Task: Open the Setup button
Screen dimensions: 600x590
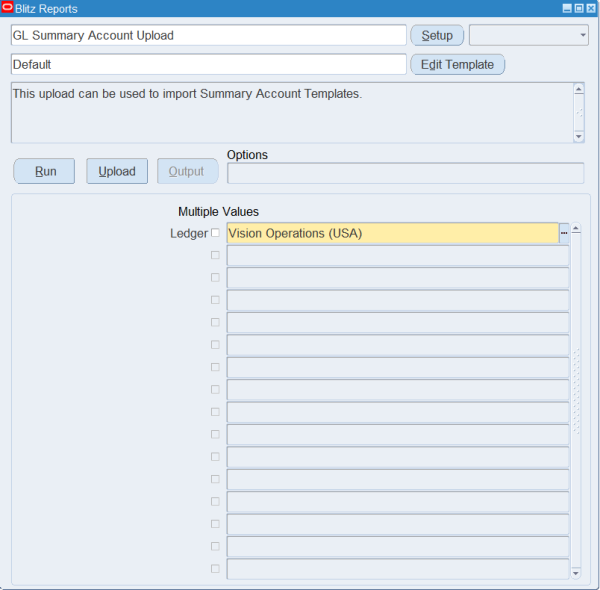Action: 437,35
